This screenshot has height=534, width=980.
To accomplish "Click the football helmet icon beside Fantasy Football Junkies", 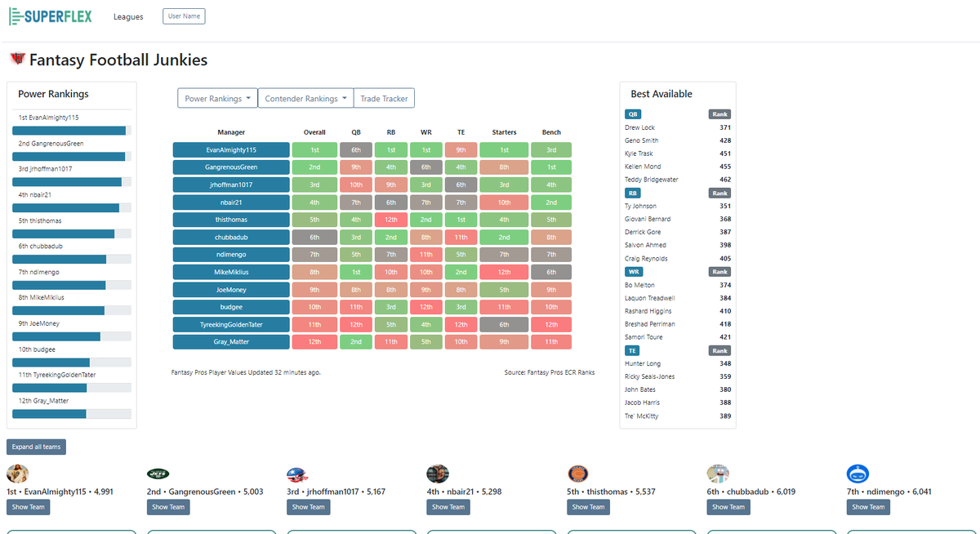I will (x=16, y=59).
